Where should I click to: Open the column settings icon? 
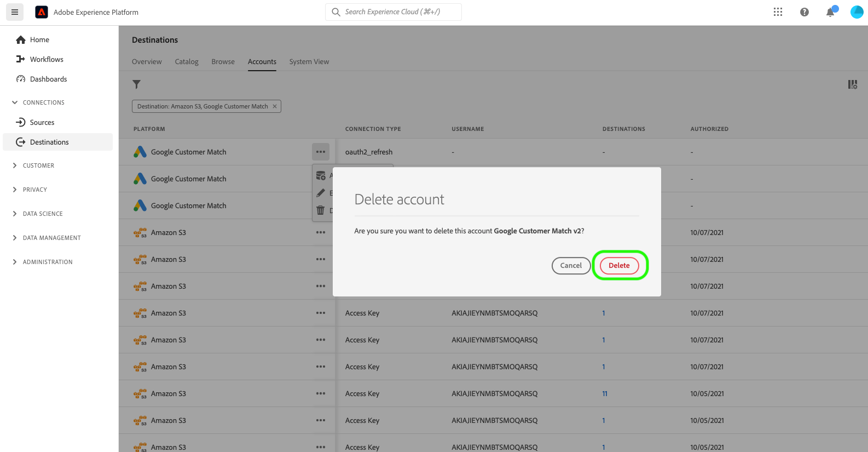(x=853, y=84)
